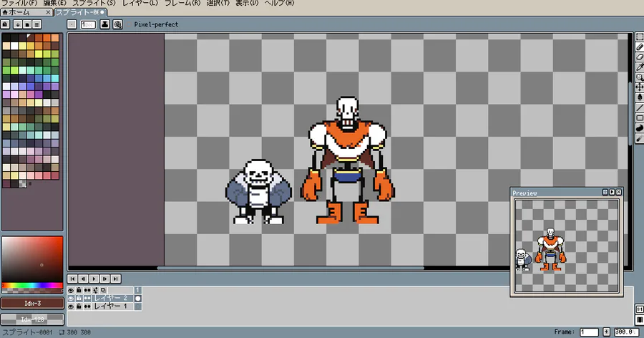
Task: Center the Preview window view
Action: (x=605, y=193)
